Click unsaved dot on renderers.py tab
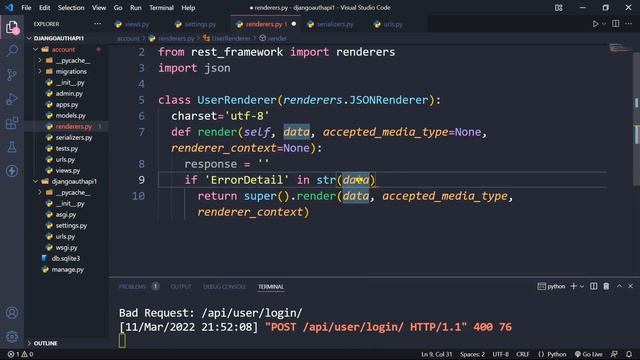 (x=294, y=24)
